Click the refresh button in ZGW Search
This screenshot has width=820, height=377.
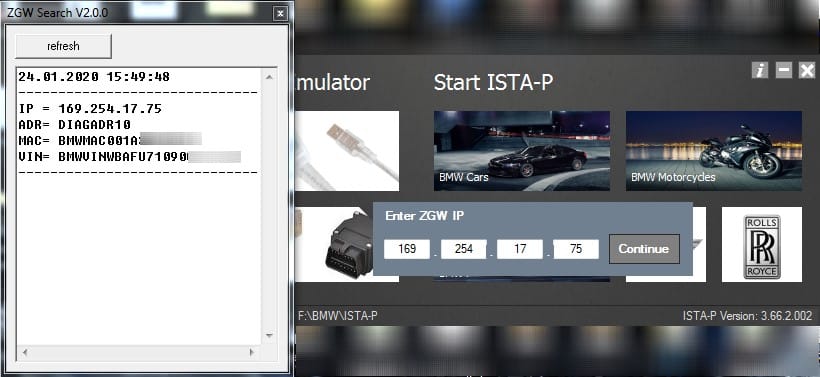(x=63, y=46)
